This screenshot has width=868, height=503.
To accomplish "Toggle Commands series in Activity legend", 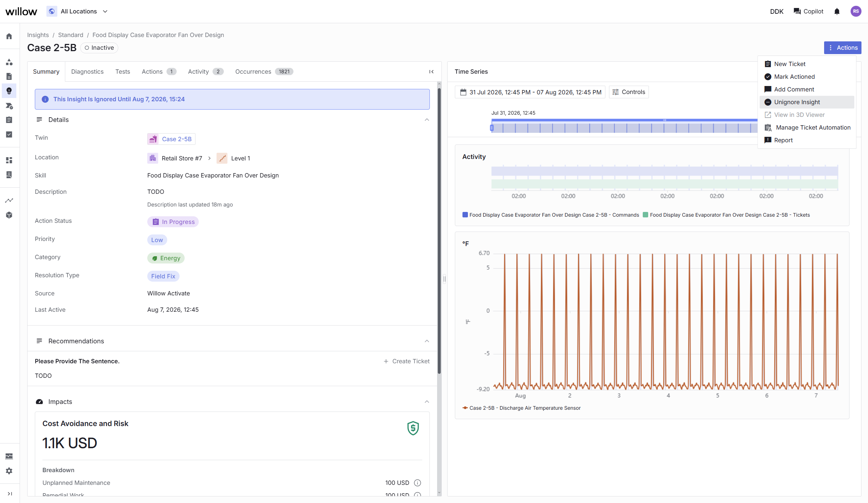I will click(x=551, y=215).
